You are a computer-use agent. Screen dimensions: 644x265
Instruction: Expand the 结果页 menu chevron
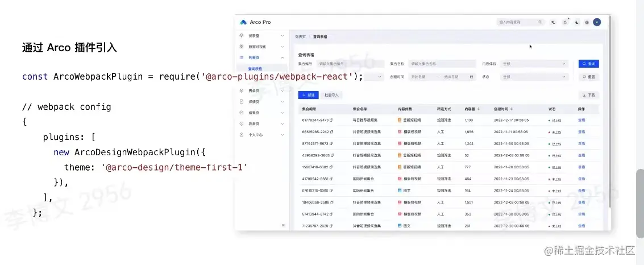(x=282, y=113)
